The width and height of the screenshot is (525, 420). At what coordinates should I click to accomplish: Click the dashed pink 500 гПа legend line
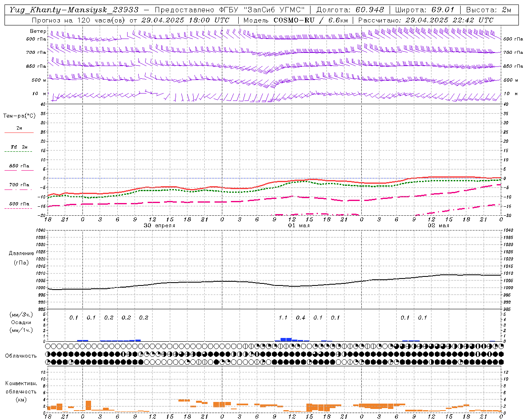(18, 208)
